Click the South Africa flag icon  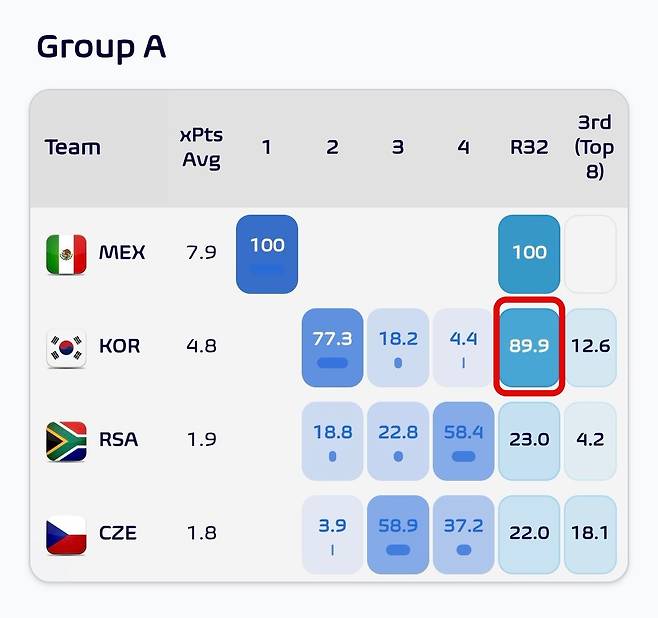coord(66,441)
